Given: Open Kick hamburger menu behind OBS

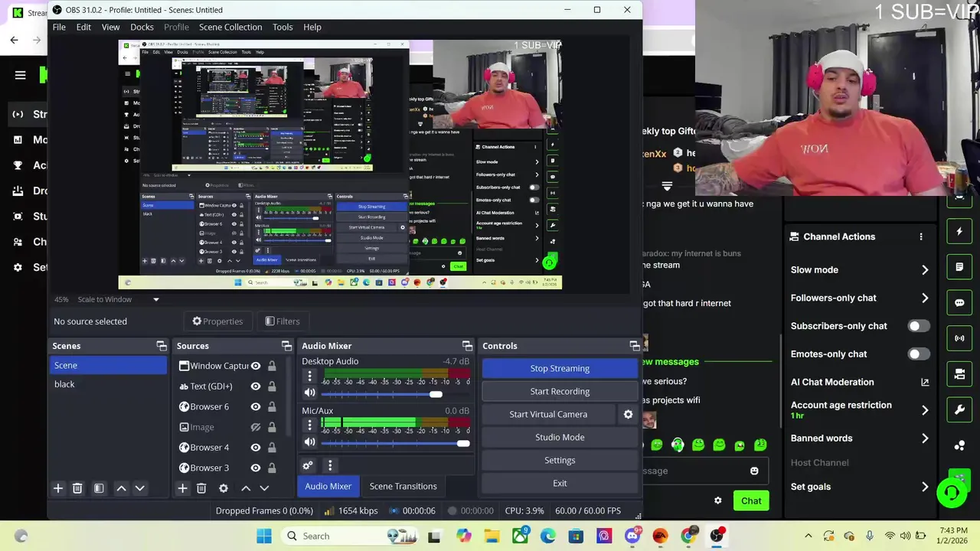Looking at the screenshot, I should click(21, 75).
